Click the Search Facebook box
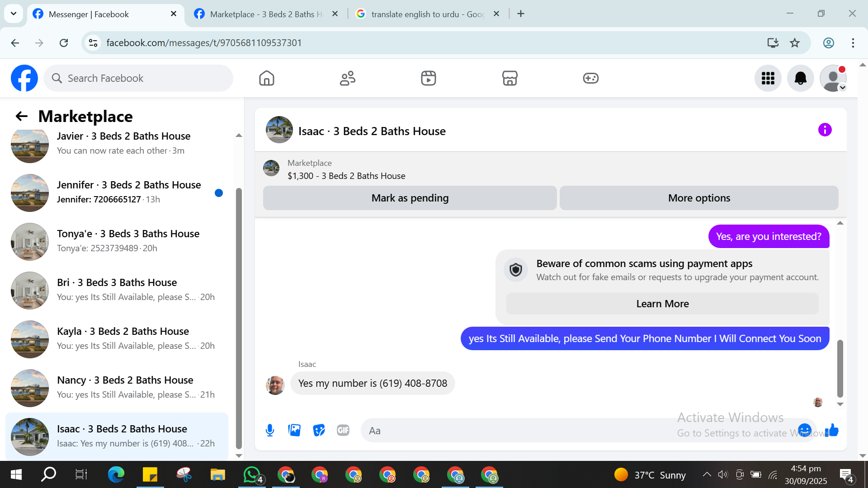868x488 pixels. point(138,78)
